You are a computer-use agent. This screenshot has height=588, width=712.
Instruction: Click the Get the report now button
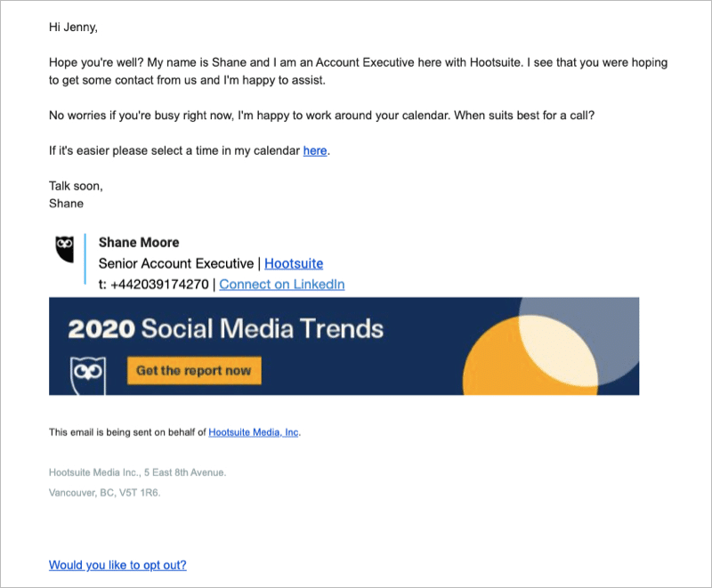(194, 371)
